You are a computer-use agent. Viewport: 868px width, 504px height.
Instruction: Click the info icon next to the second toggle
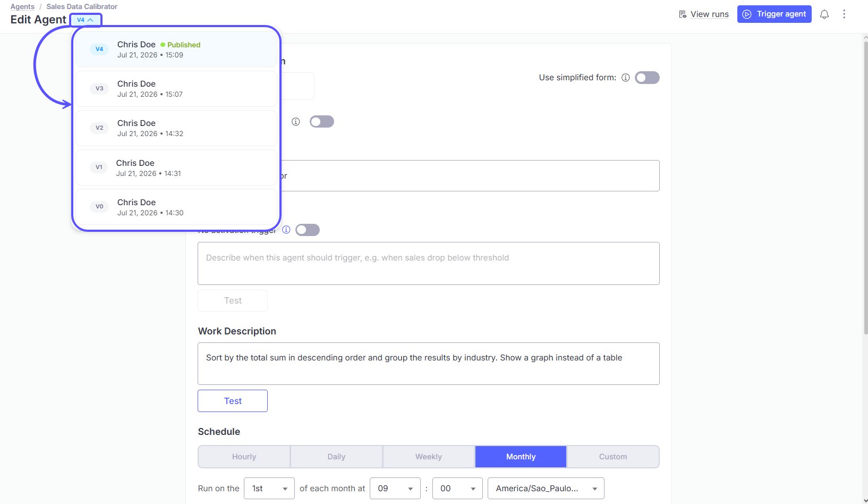(x=296, y=122)
